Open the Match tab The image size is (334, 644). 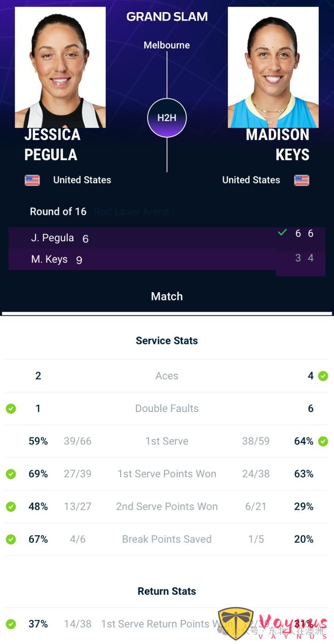(167, 296)
